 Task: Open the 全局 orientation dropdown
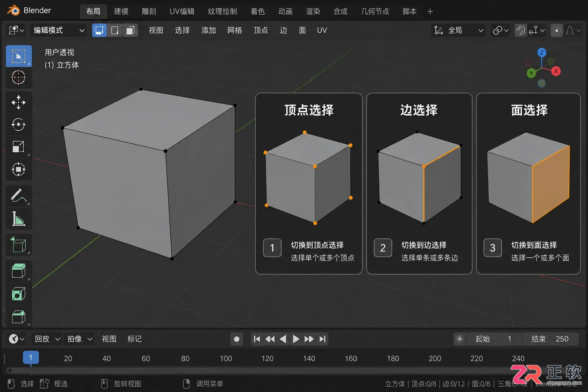click(x=459, y=30)
